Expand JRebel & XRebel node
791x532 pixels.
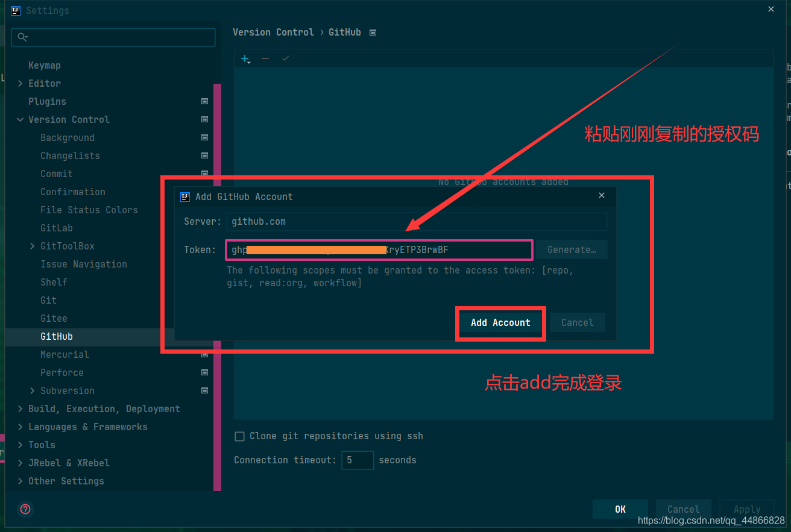click(x=20, y=463)
